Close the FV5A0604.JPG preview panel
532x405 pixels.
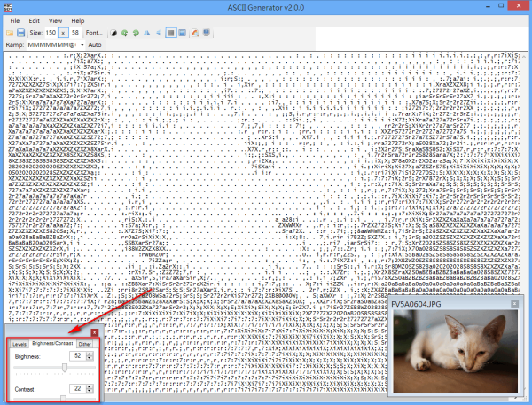point(514,304)
